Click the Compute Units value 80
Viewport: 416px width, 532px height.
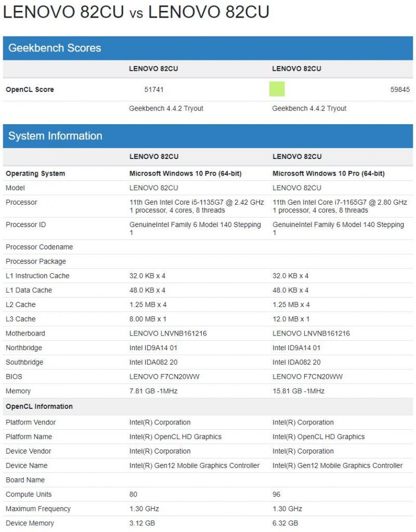(133, 495)
